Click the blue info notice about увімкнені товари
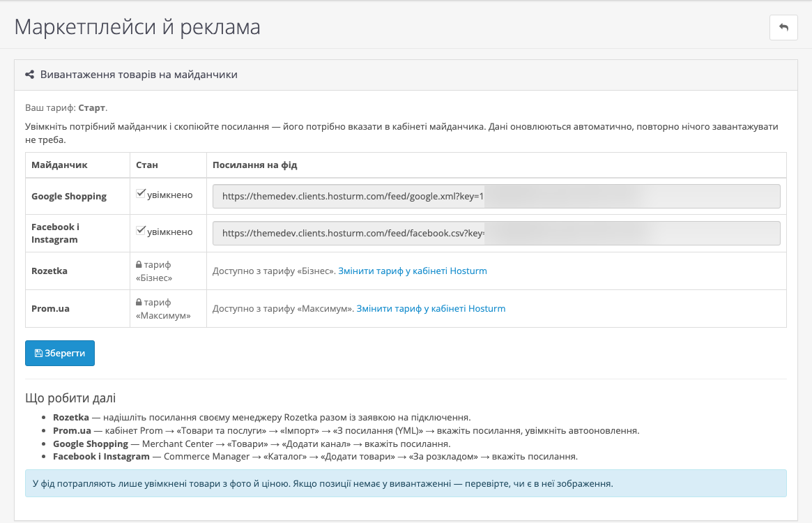The width and height of the screenshot is (812, 523). pos(406,484)
